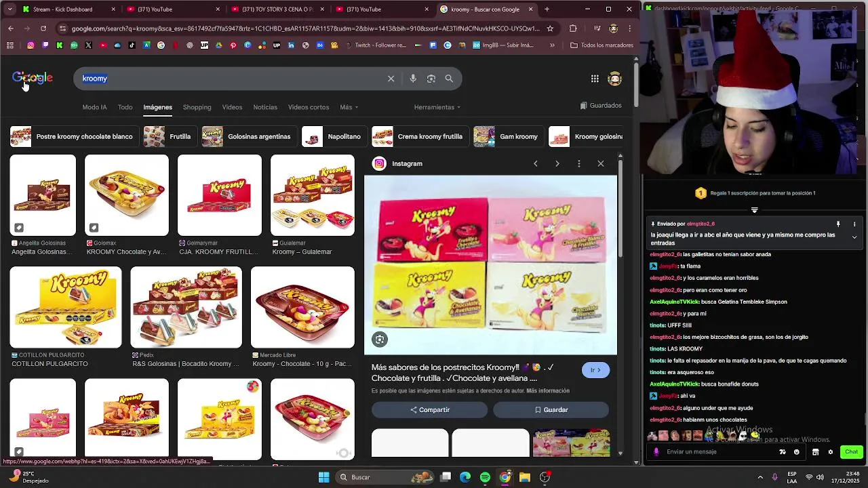Open a new browser tab
Viewport: 868px width, 488px height.
point(547,9)
